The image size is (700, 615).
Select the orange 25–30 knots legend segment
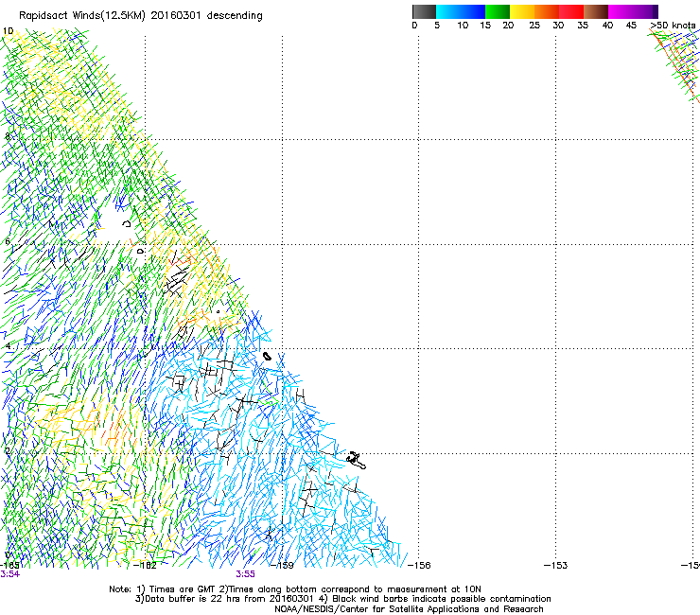547,11
